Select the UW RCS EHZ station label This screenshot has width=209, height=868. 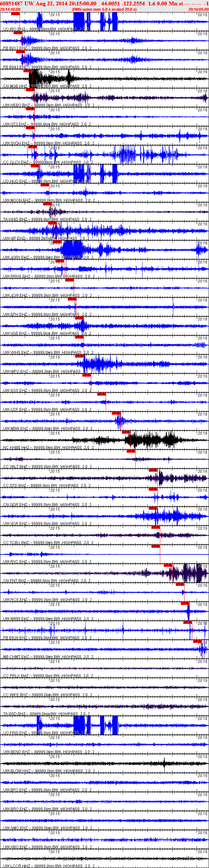47,600
